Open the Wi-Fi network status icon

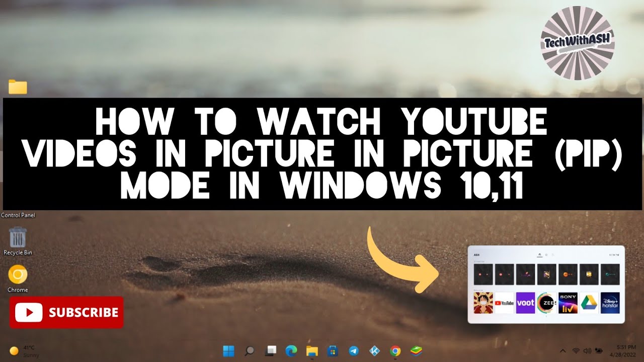coord(576,350)
